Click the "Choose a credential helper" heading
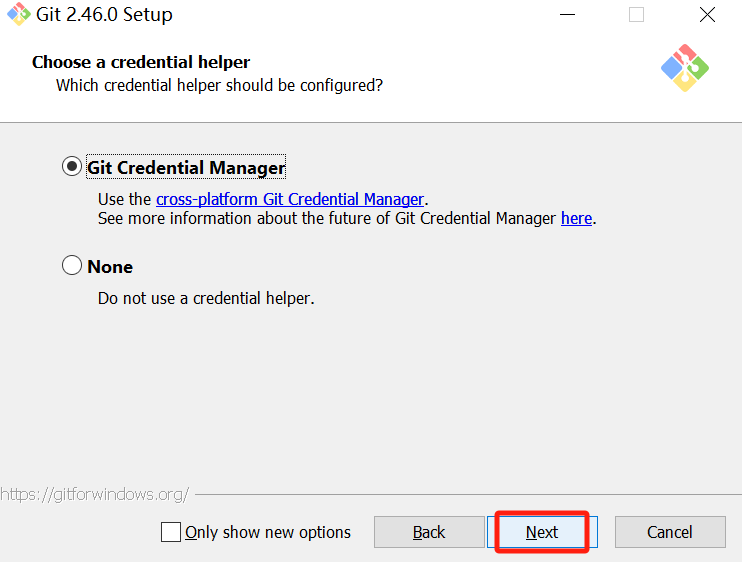 pos(141,62)
